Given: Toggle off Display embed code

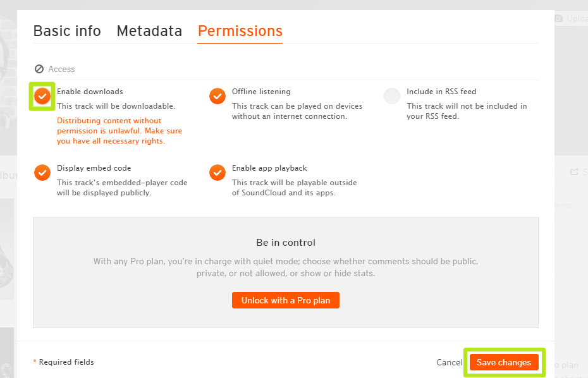Looking at the screenshot, I should coord(42,173).
